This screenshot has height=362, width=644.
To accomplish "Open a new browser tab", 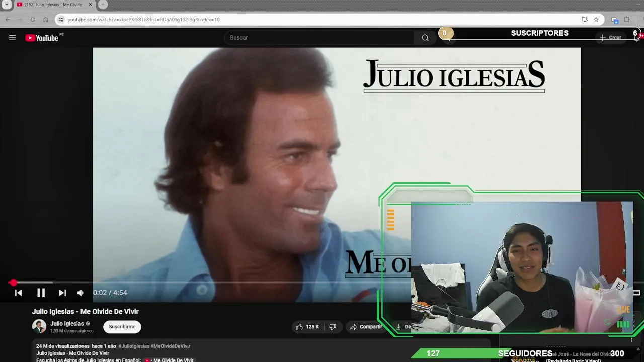I will pos(103,5).
